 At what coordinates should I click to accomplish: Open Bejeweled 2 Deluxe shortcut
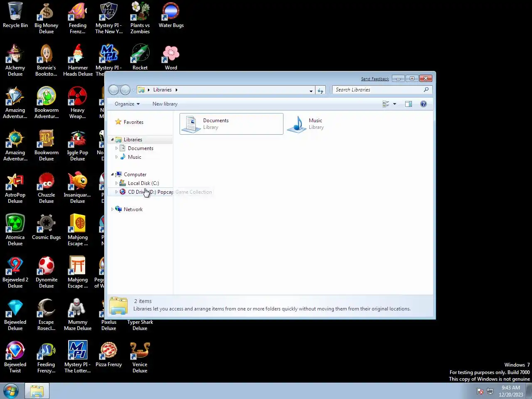(15, 272)
